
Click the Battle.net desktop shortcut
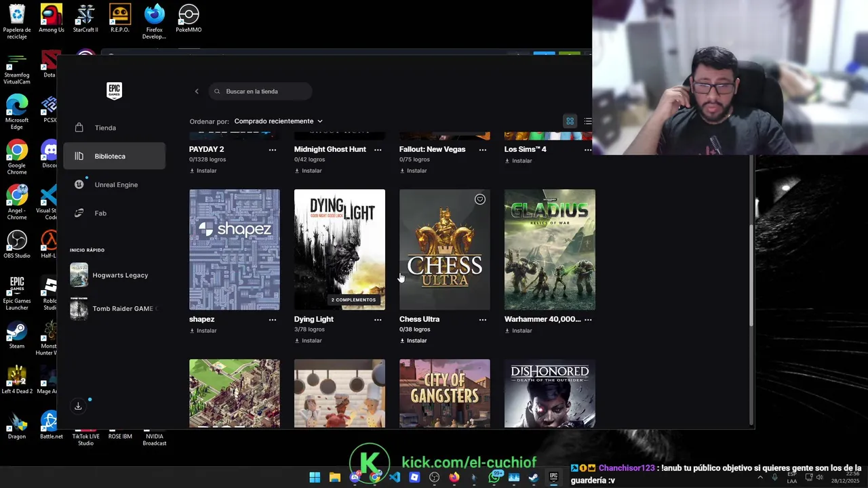point(51,425)
